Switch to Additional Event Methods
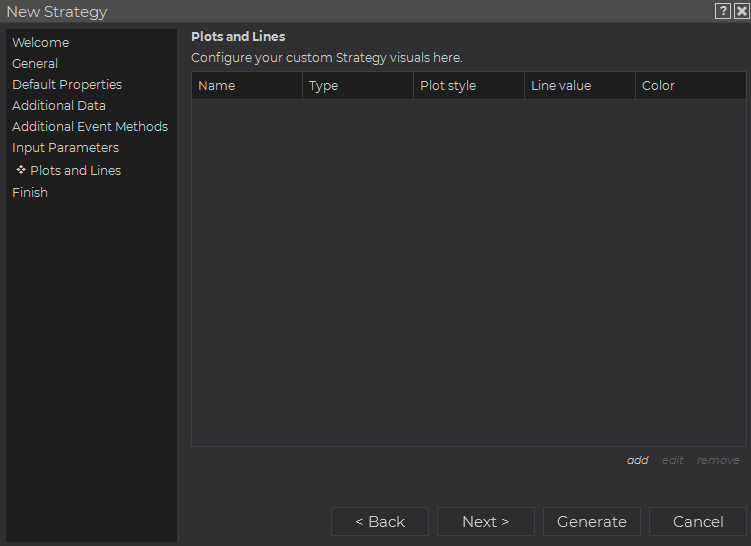This screenshot has height=546, width=751. (90, 127)
